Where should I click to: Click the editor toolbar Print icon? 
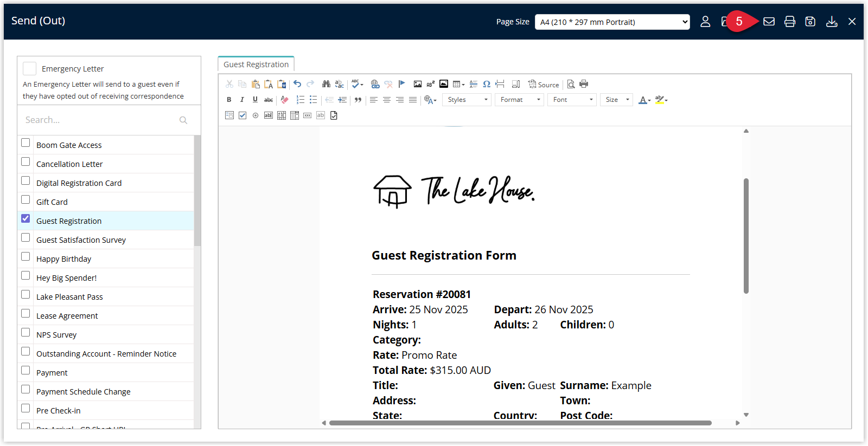coord(584,84)
